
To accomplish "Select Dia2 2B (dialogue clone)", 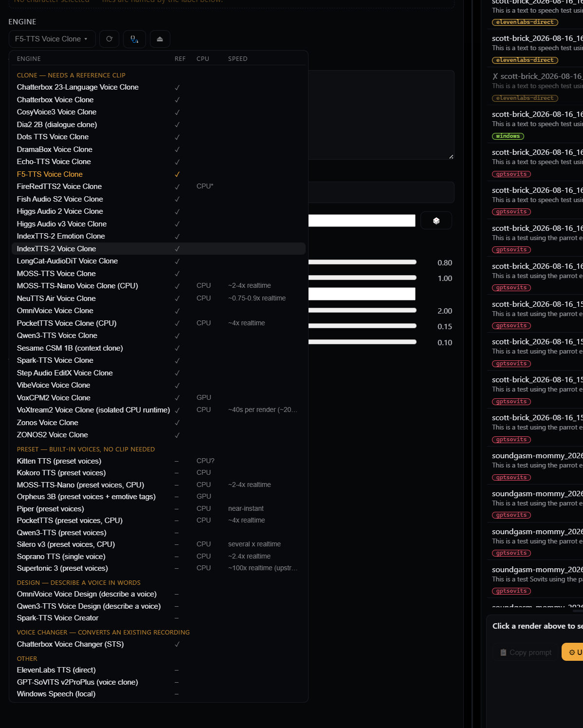I will (x=159, y=125).
